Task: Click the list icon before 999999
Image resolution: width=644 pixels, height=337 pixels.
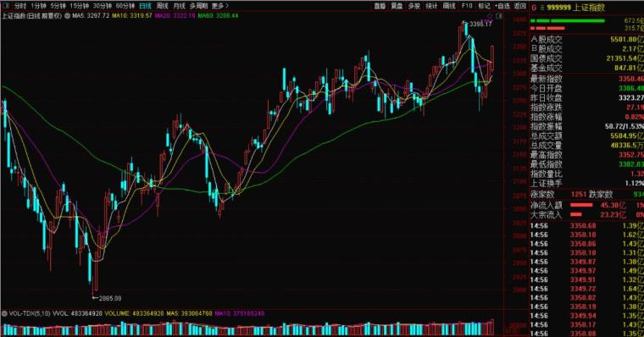Action: [x=542, y=8]
